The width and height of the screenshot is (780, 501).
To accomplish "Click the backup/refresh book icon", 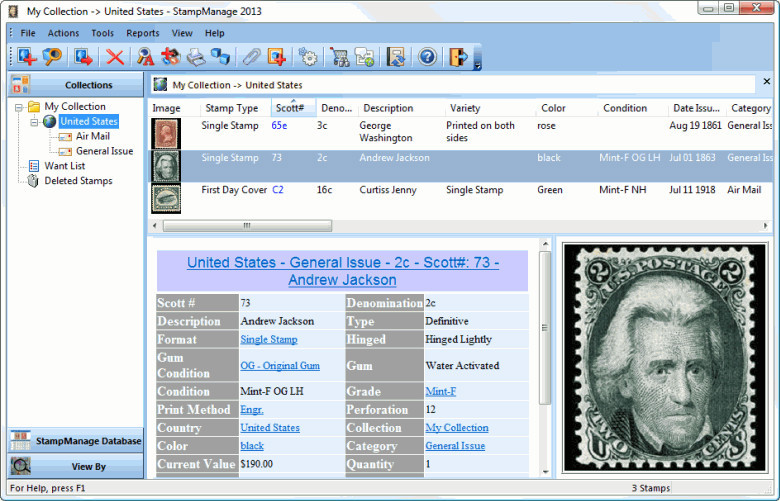I will pos(396,57).
